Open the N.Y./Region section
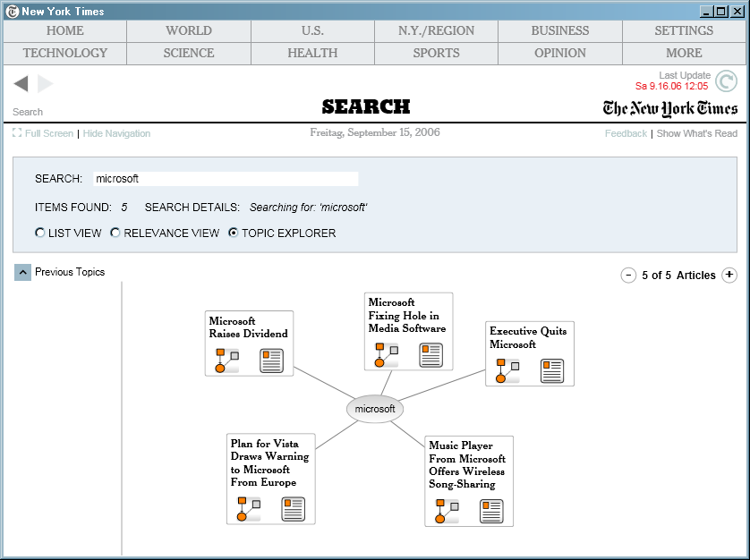The image size is (750, 560). 436,31
